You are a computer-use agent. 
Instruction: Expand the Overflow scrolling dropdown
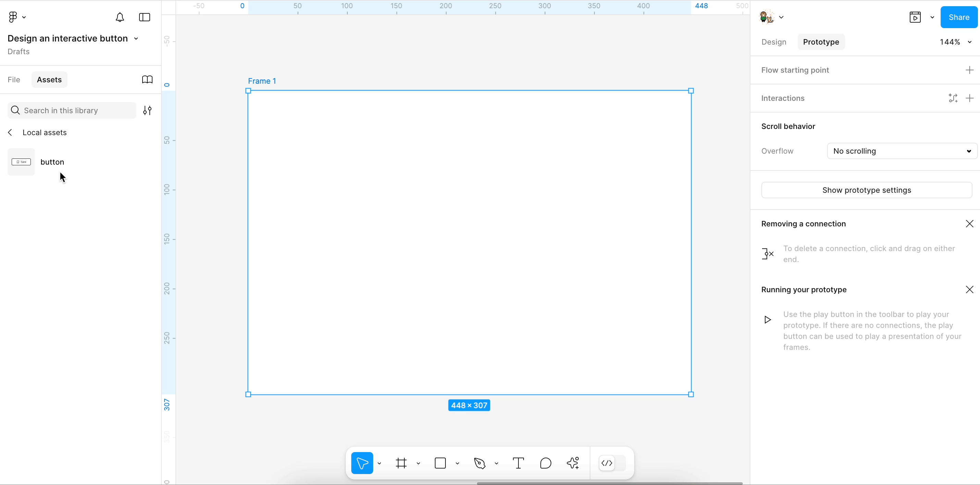(x=902, y=151)
